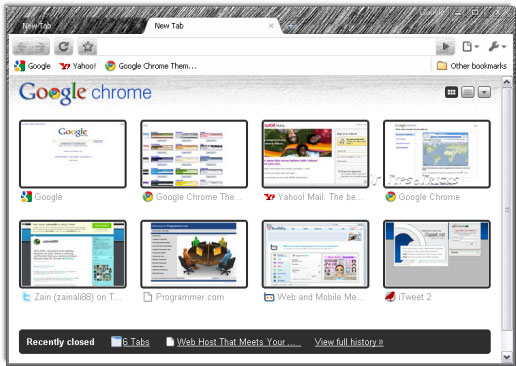The width and height of the screenshot is (516, 366).
Task: Click the scrollbar up arrow
Action: [507, 81]
